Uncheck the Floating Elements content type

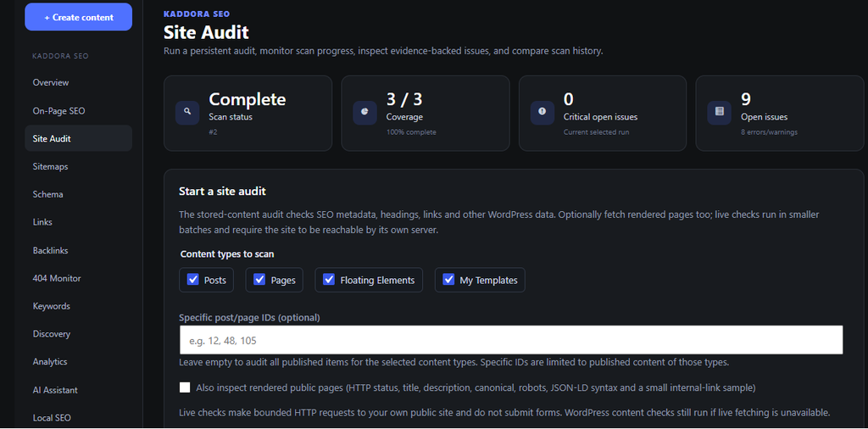tap(329, 280)
